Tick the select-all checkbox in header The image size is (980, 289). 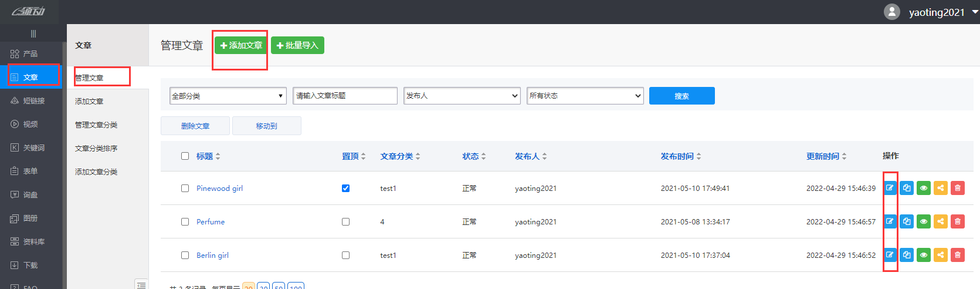click(185, 156)
